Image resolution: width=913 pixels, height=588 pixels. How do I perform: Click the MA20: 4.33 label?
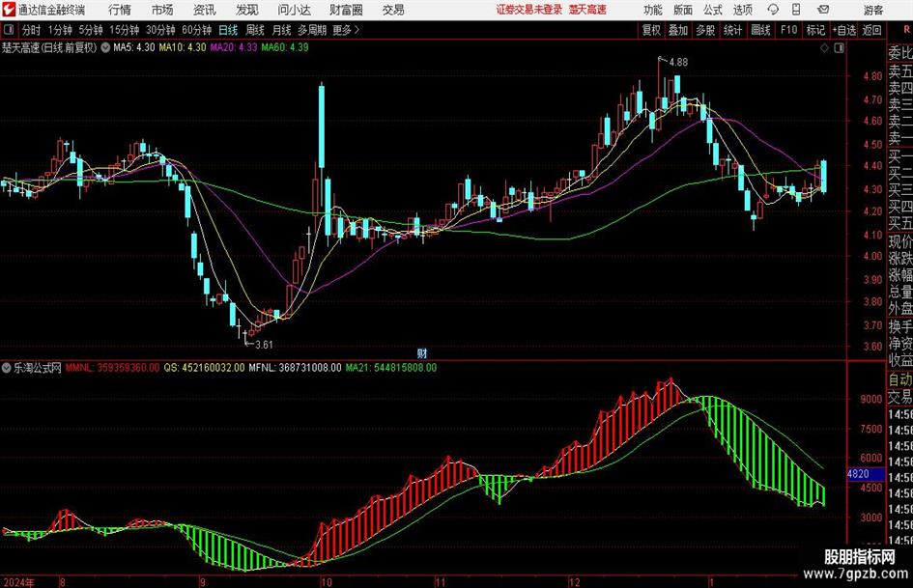pos(234,47)
